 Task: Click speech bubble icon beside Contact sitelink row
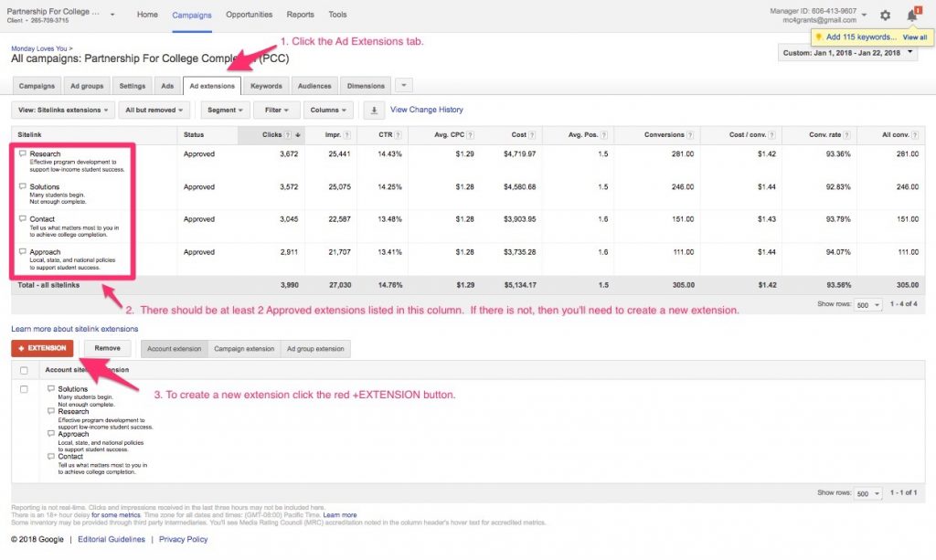tap(23, 219)
